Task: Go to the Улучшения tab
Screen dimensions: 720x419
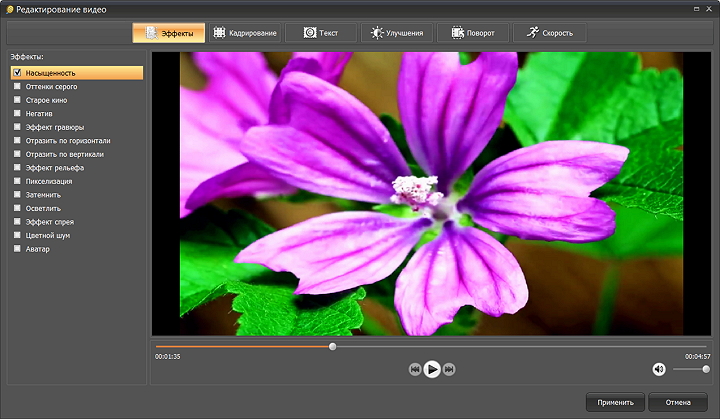Action: click(x=397, y=33)
